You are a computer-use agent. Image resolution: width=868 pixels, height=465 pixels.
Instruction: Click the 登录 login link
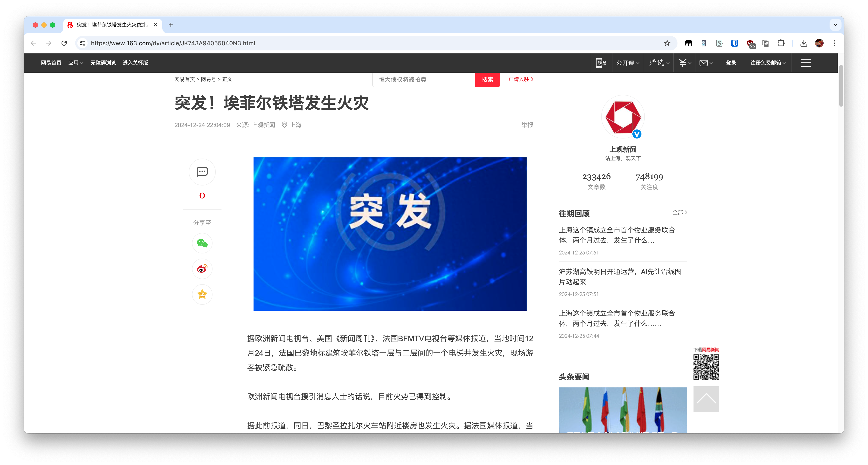[x=731, y=63]
